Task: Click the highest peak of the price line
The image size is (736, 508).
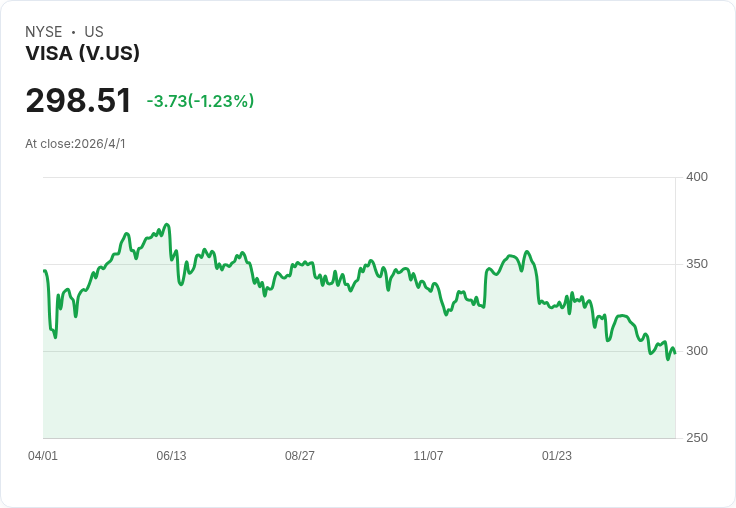Action: (x=167, y=225)
